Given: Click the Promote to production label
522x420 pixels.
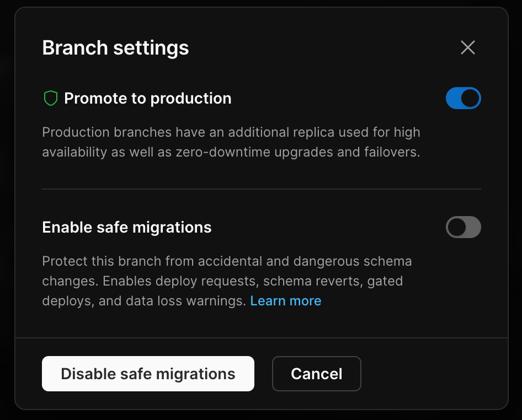Looking at the screenshot, I should tap(147, 99).
